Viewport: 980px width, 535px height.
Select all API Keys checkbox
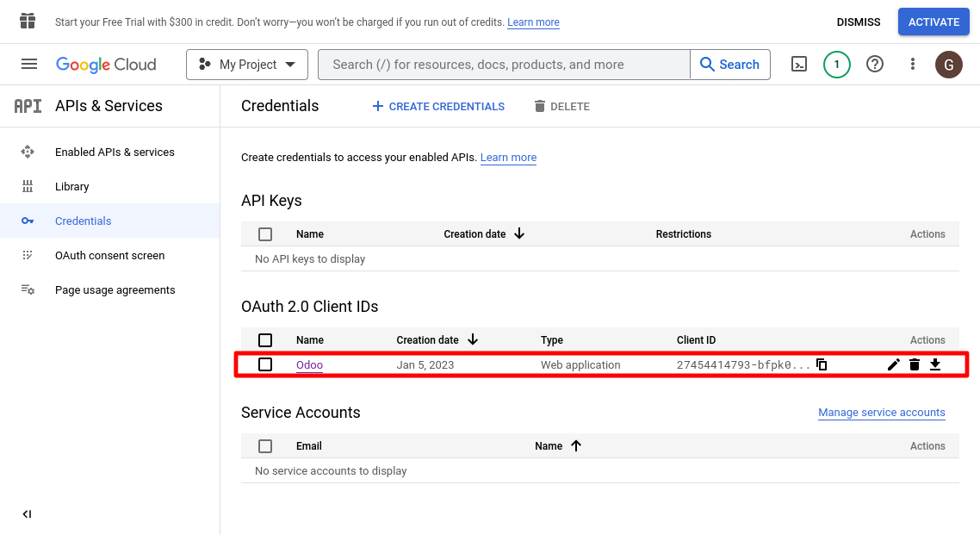[265, 234]
